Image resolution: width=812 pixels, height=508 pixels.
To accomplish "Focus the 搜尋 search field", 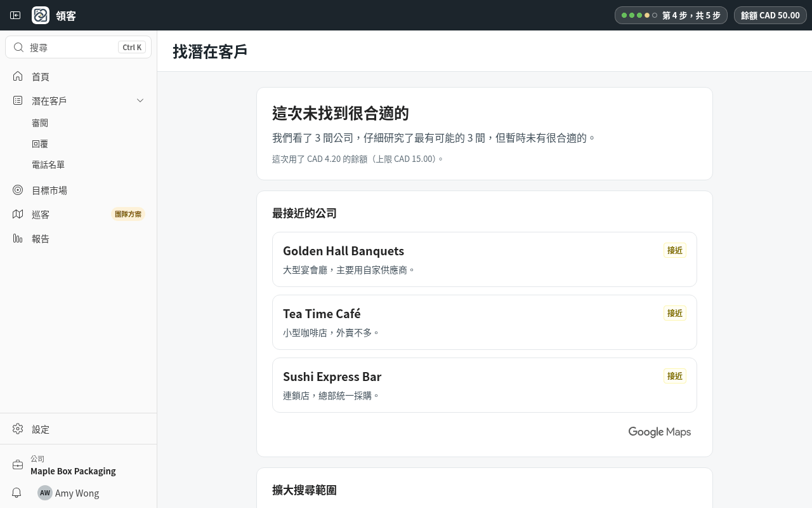I will pos(78,47).
